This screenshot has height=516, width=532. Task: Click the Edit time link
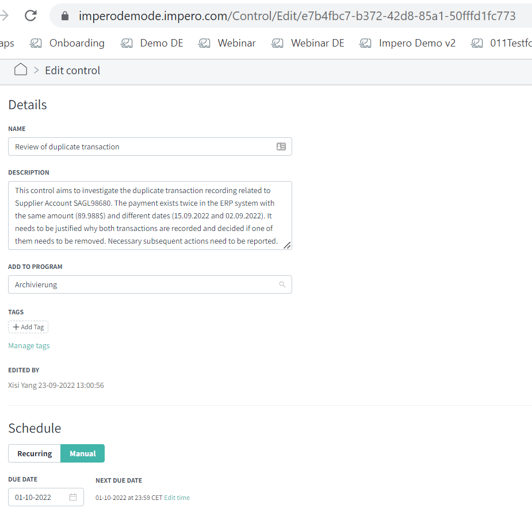click(x=177, y=498)
